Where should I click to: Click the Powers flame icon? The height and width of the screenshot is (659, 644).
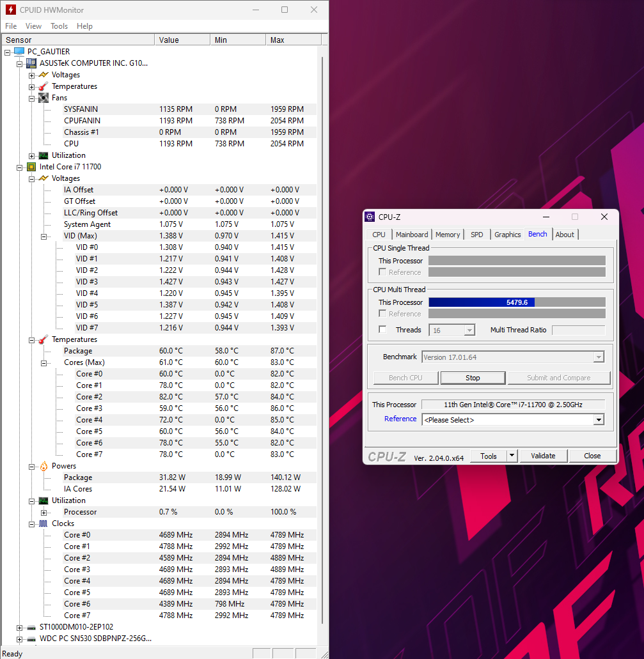(x=43, y=466)
